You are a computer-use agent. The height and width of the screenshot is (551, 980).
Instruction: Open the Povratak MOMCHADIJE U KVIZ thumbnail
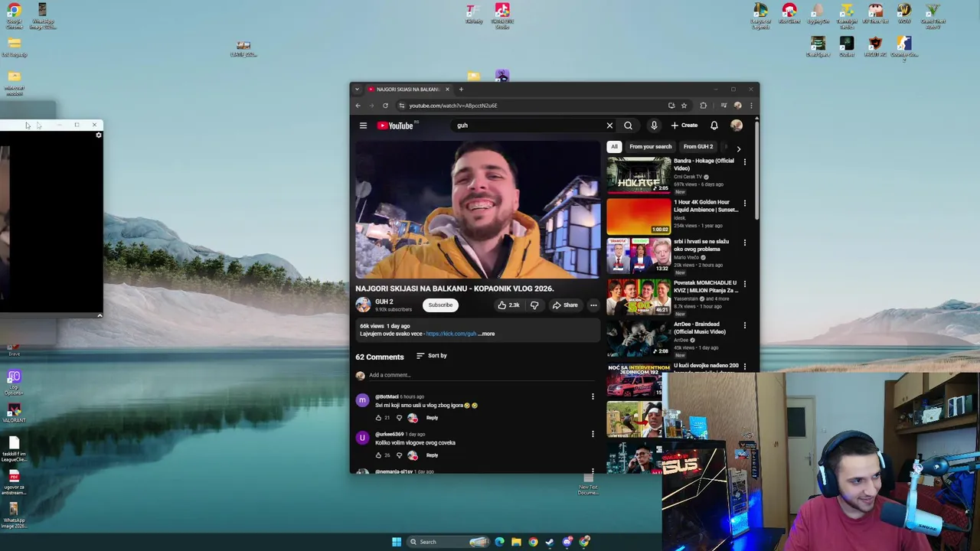click(x=639, y=297)
